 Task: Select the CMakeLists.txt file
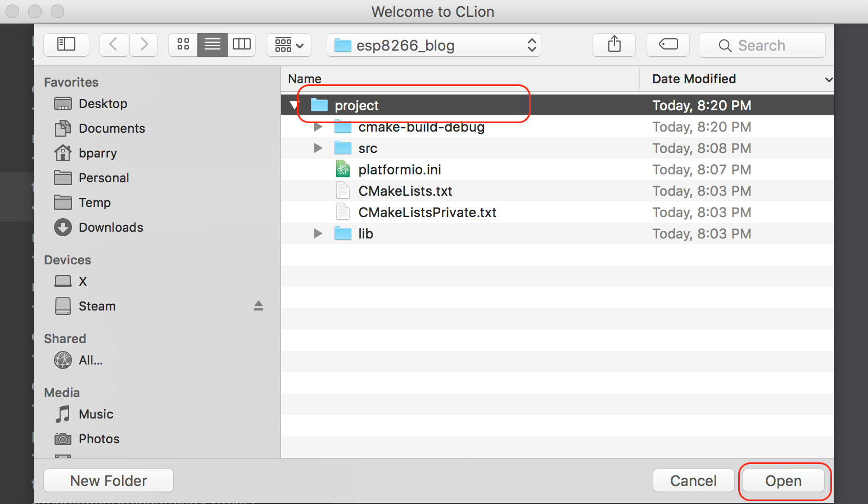(x=405, y=191)
